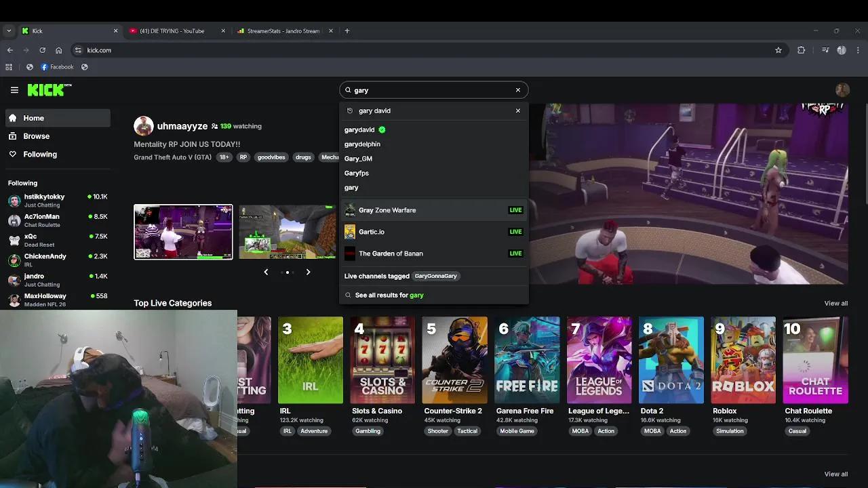Bookmark this page via the star icon
The image size is (868, 488).
pyautogui.click(x=778, y=50)
